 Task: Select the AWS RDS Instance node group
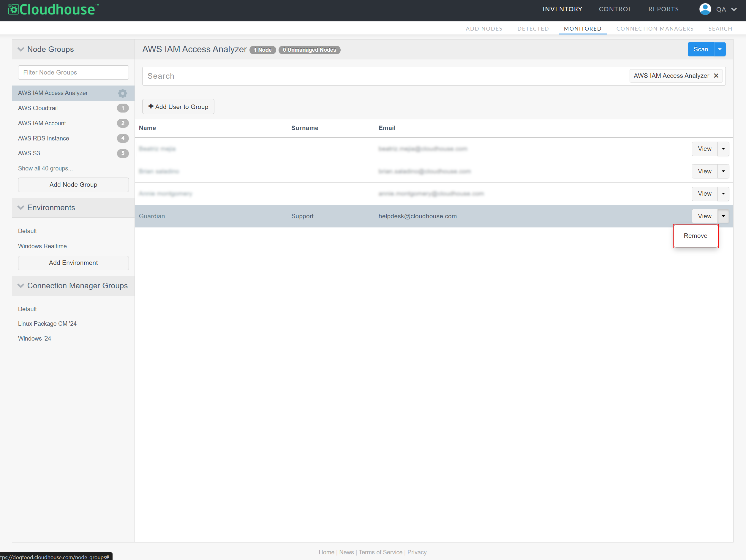pyautogui.click(x=73, y=138)
